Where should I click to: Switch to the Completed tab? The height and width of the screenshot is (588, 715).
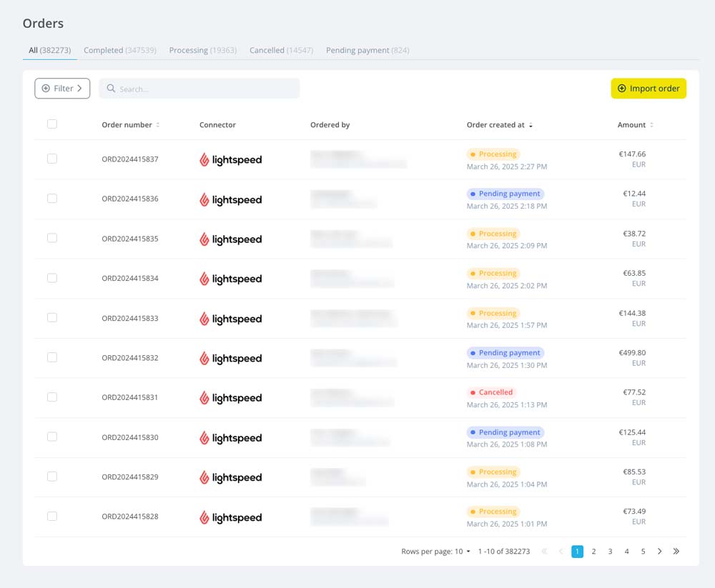[x=120, y=50]
